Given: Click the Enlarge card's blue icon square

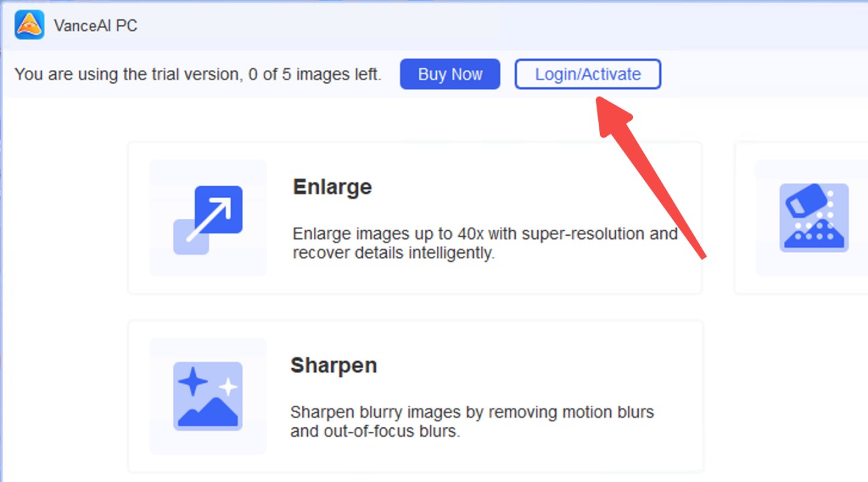Looking at the screenshot, I should pyautogui.click(x=207, y=216).
